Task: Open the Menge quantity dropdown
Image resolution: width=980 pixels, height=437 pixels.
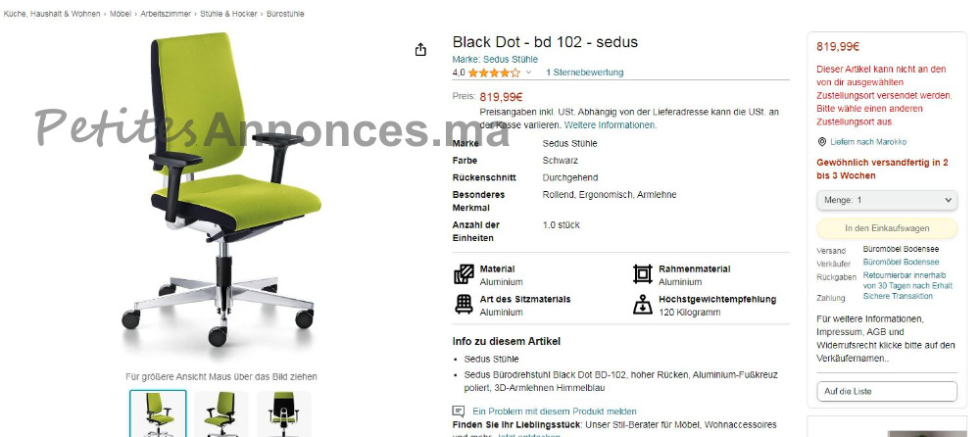Action: [x=886, y=200]
